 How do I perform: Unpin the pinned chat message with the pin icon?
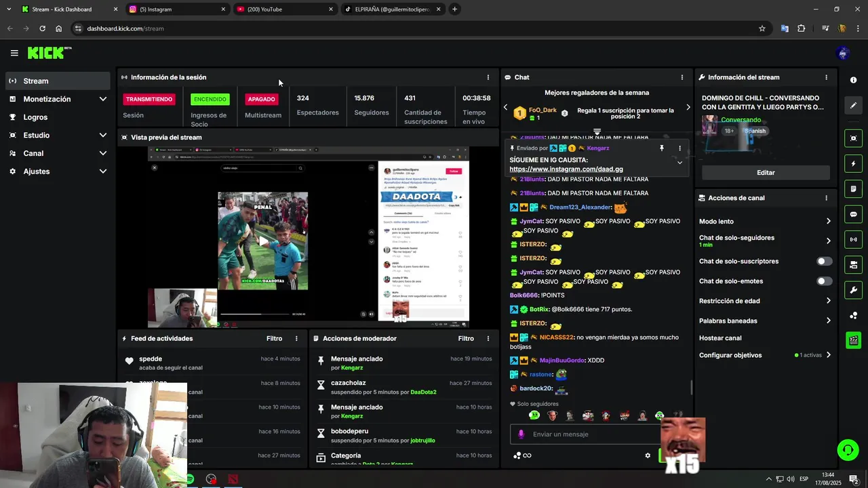point(662,148)
